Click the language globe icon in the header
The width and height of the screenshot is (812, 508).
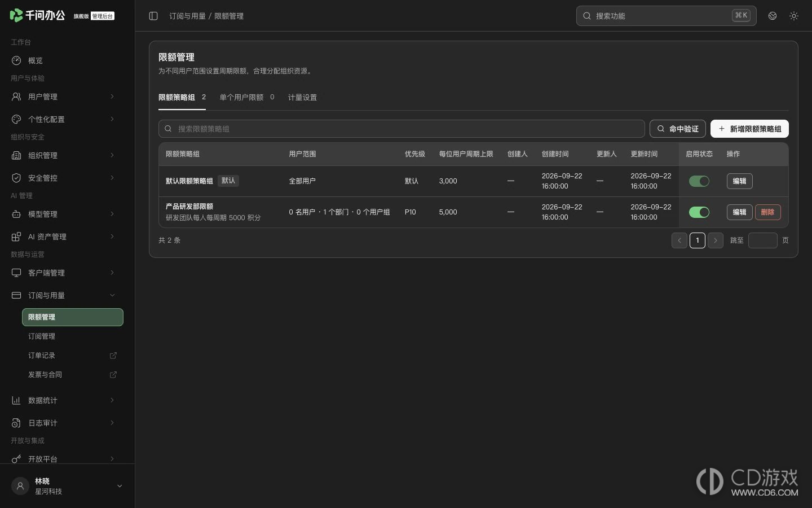coord(773,16)
